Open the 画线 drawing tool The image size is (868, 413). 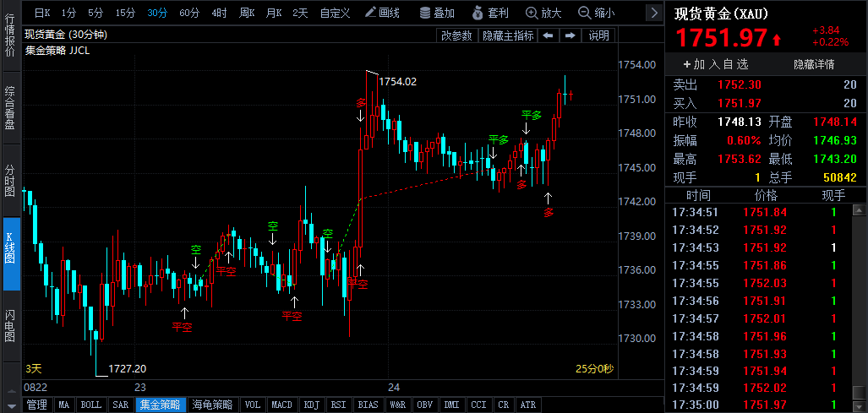pos(382,13)
